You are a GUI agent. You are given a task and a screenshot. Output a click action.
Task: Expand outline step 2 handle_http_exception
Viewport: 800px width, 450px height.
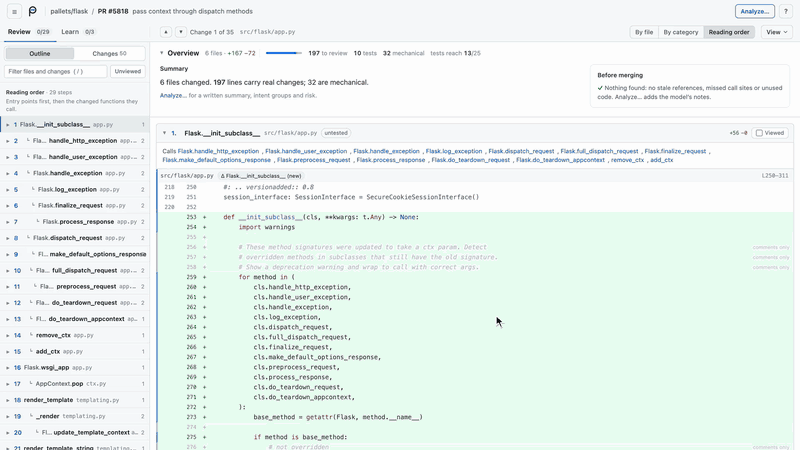pos(8,141)
